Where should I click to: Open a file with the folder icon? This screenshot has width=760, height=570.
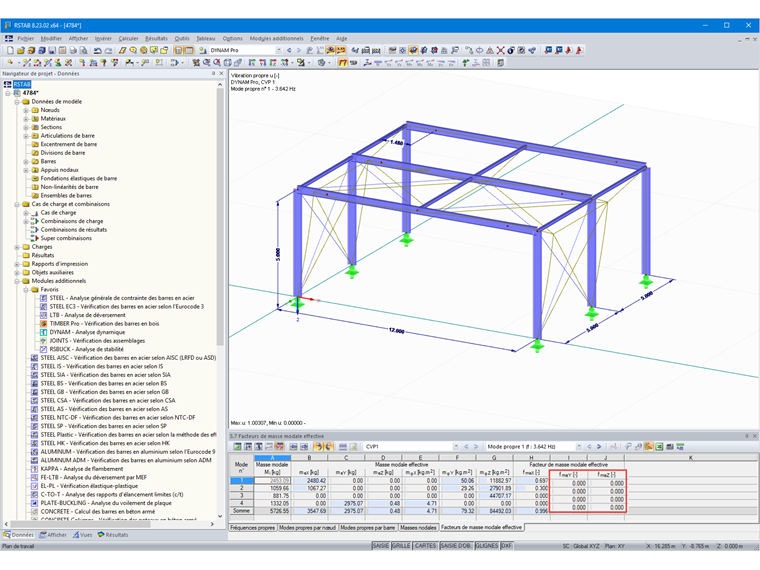pyautogui.click(x=20, y=50)
